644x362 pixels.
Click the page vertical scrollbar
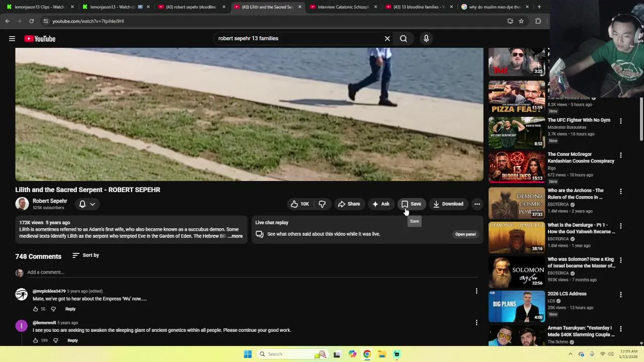pyautogui.click(x=641, y=119)
